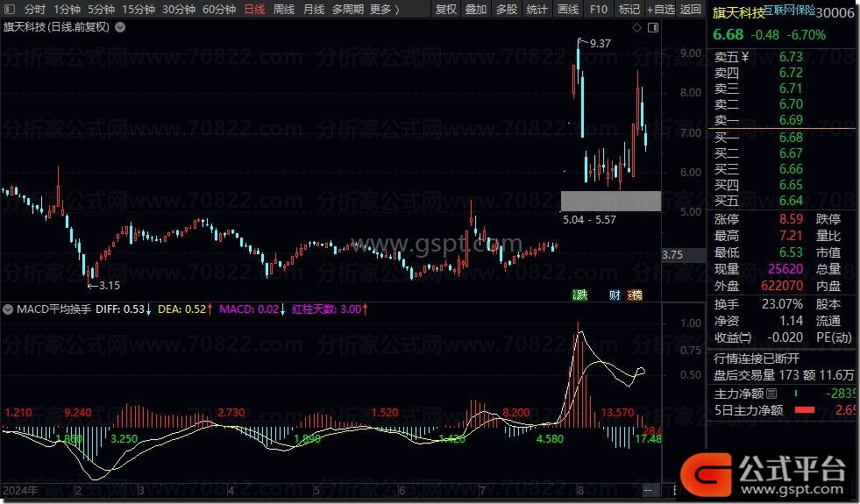Click the 财 finance marker icon
860x504 pixels.
pyautogui.click(x=615, y=295)
